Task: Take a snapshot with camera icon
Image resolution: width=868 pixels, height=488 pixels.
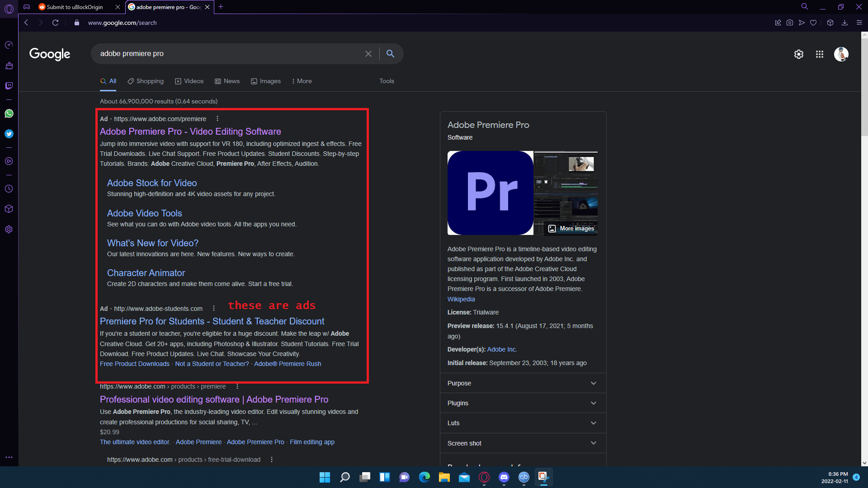Action: pos(790,23)
